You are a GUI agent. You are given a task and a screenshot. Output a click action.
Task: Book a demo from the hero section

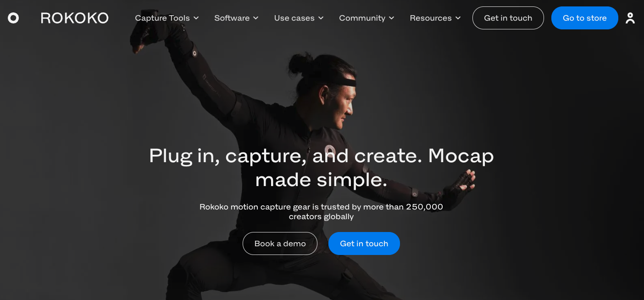click(x=280, y=243)
